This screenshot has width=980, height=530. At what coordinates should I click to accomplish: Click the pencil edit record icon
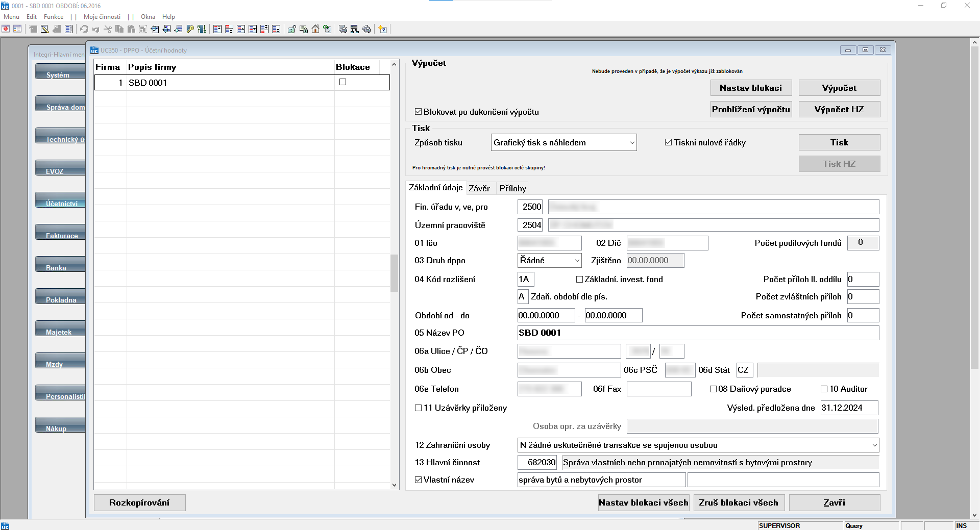click(x=44, y=29)
